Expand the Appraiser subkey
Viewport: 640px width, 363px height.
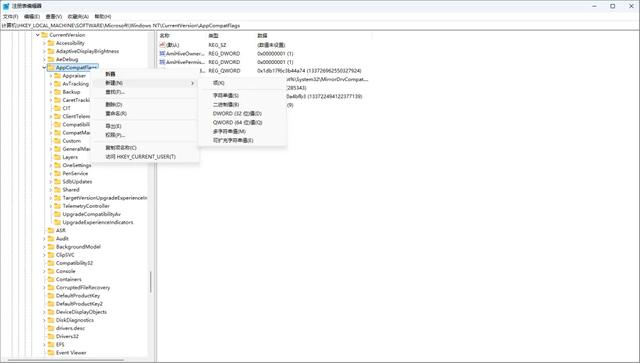pyautogui.click(x=51, y=76)
